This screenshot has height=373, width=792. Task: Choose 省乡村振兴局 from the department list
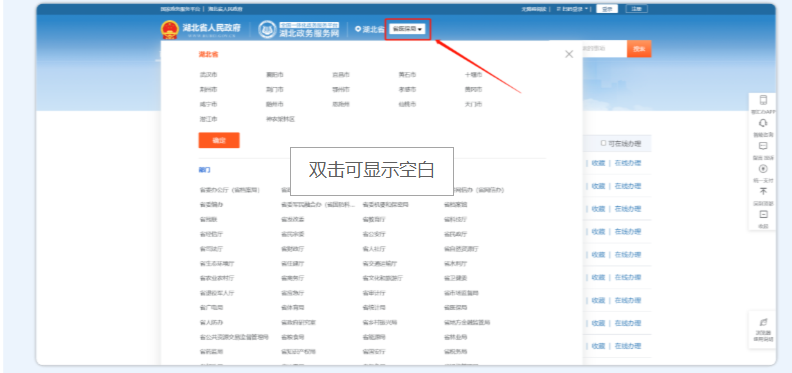(380, 322)
